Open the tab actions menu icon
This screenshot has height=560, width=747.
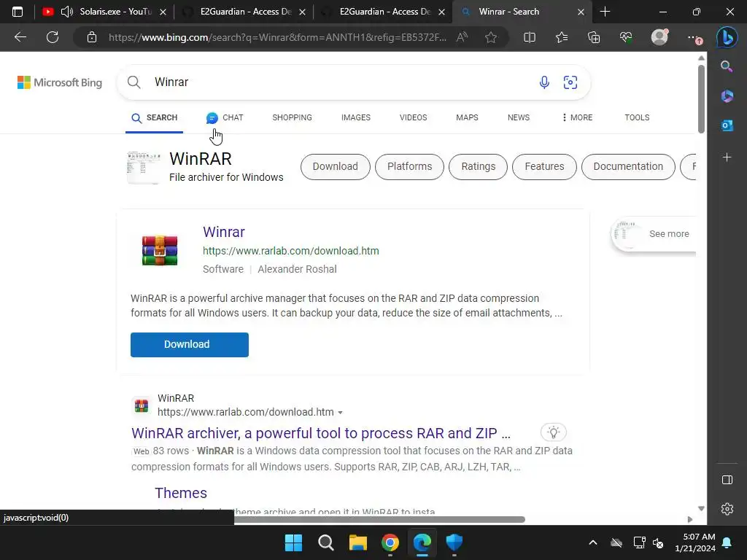click(x=18, y=12)
